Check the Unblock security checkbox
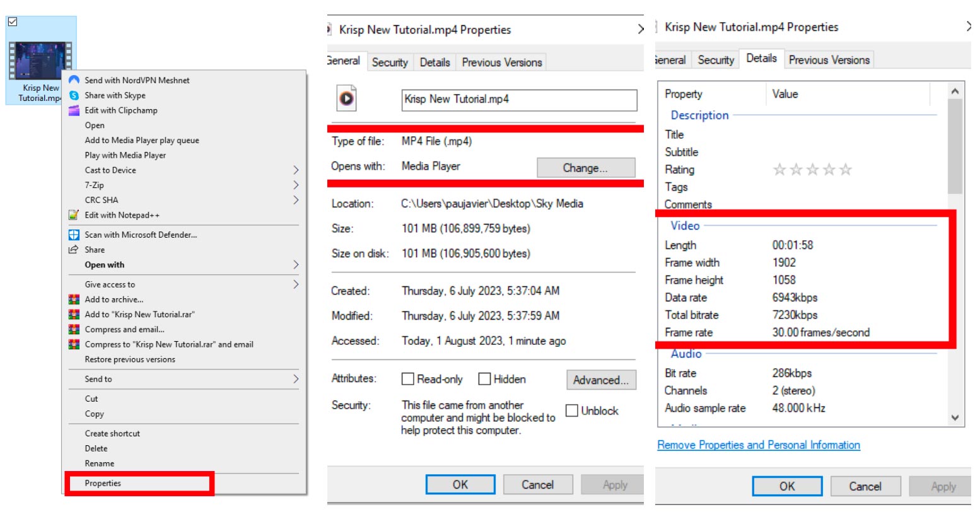This screenshot has height=512, width=980. pos(572,410)
